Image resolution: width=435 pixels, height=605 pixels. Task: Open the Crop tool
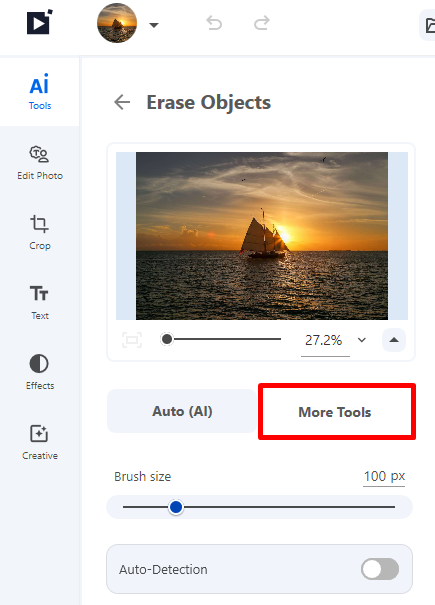coord(40,233)
